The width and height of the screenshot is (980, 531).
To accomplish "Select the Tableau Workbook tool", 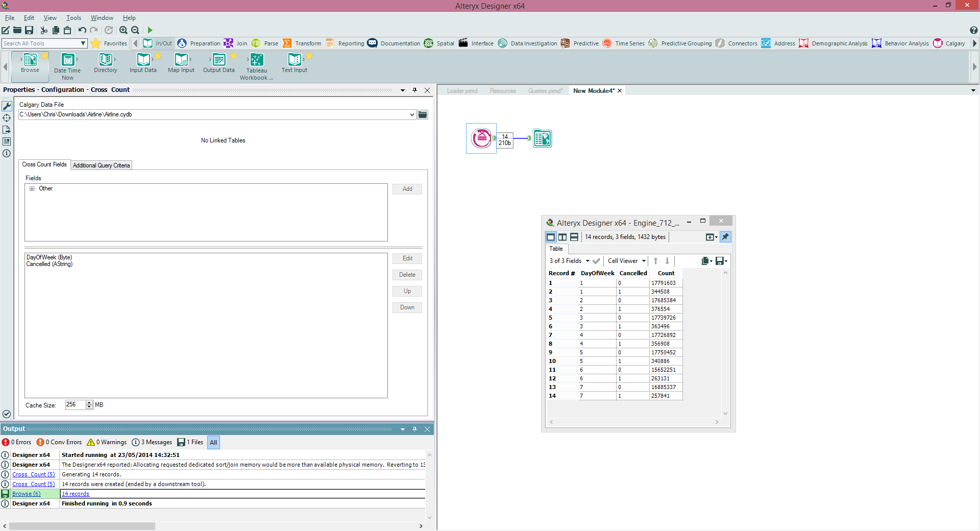I will [x=257, y=66].
